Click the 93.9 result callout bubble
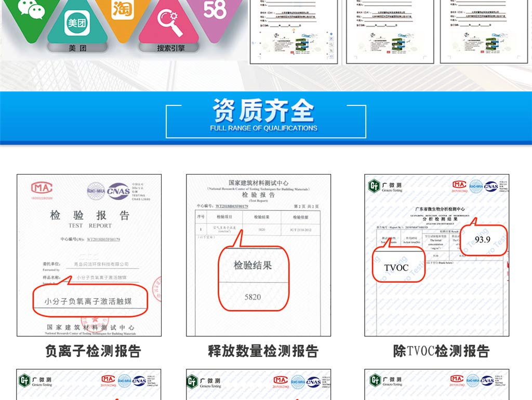The width and height of the screenshot is (532, 400). (483, 240)
